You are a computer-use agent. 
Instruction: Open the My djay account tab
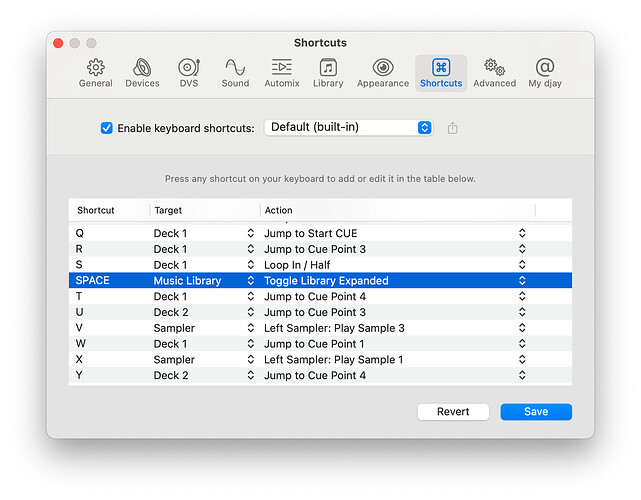544,68
